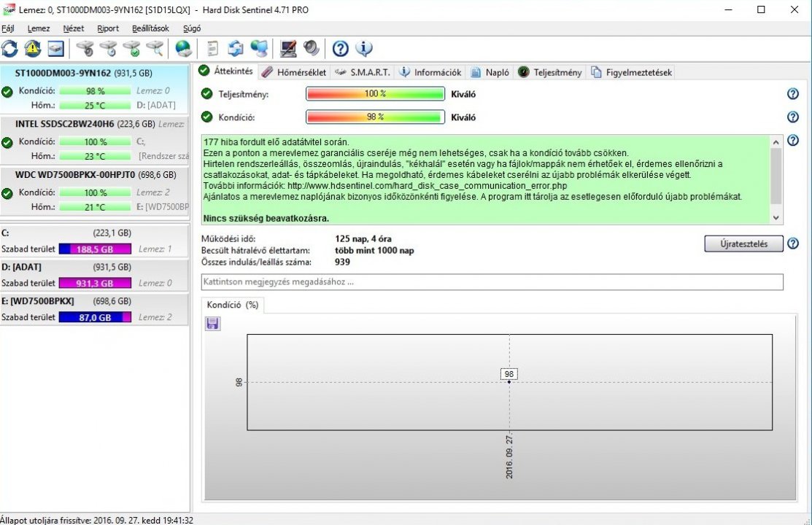Open the monitor with screwdriver configuration icon

click(288, 49)
